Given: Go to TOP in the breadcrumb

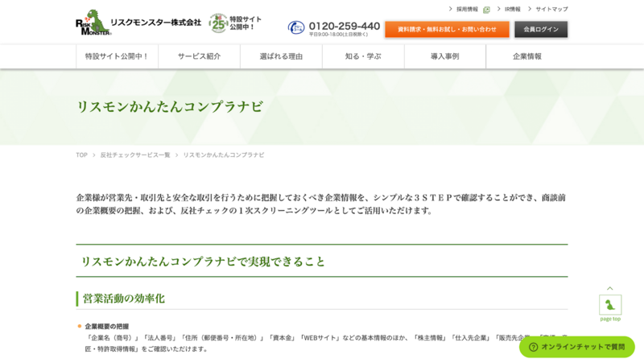Looking at the screenshot, I should [82, 155].
